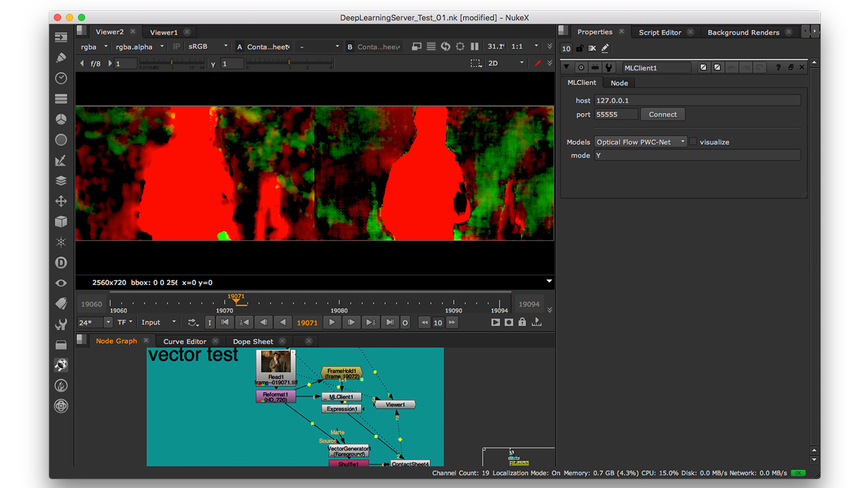The image size is (868, 488).
Task: Click the Deep nodes 'D' icon
Action: click(61, 263)
